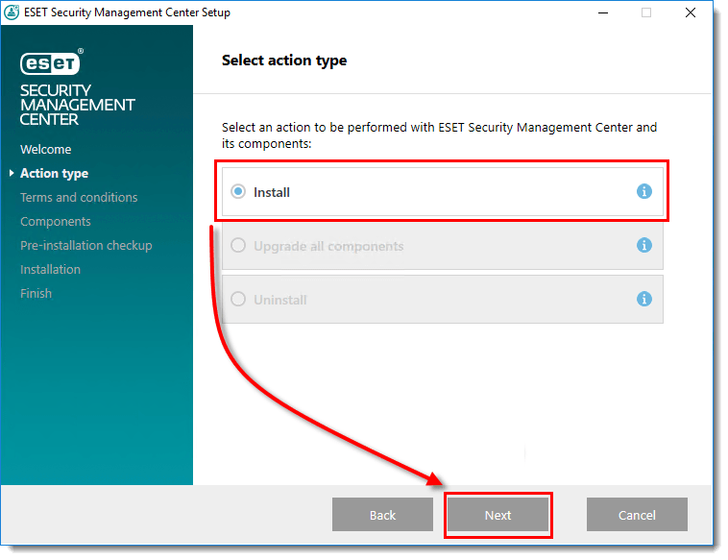The height and width of the screenshot is (560, 728).
Task: Go to Installation step in sidebar
Action: 50,269
